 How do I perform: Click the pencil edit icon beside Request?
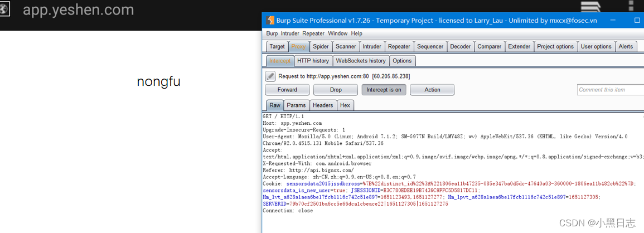pyautogui.click(x=270, y=76)
